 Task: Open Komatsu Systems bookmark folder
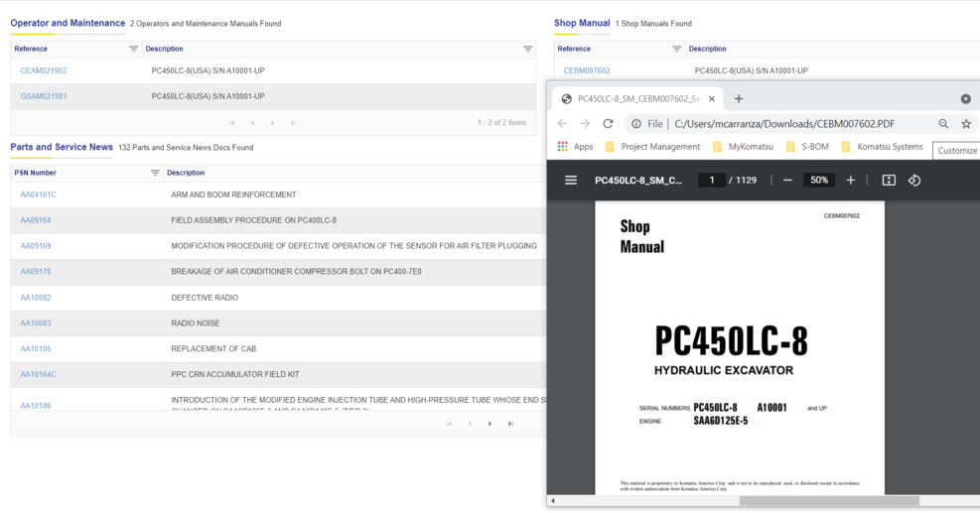click(x=883, y=146)
